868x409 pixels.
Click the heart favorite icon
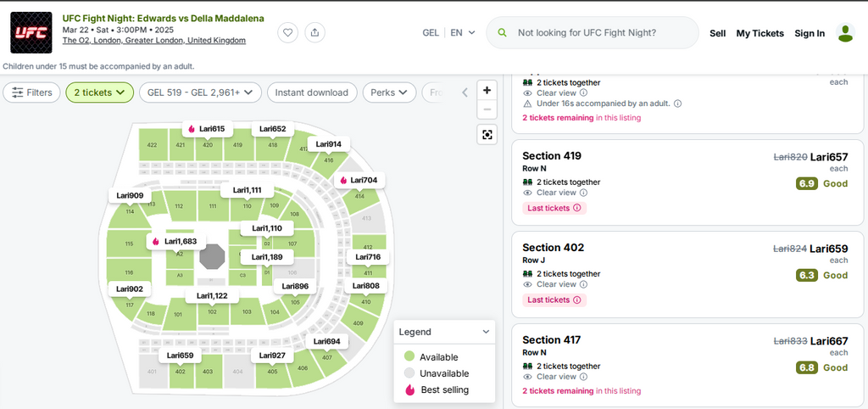288,32
